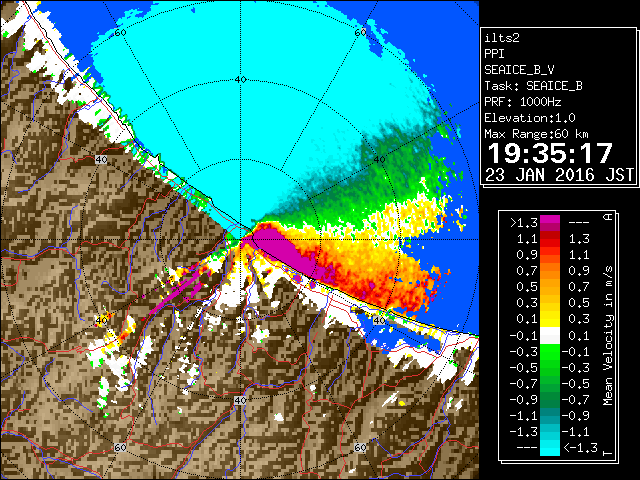Select the date "23 JAN 2016 JST"
640x480 pixels.
click(x=559, y=175)
